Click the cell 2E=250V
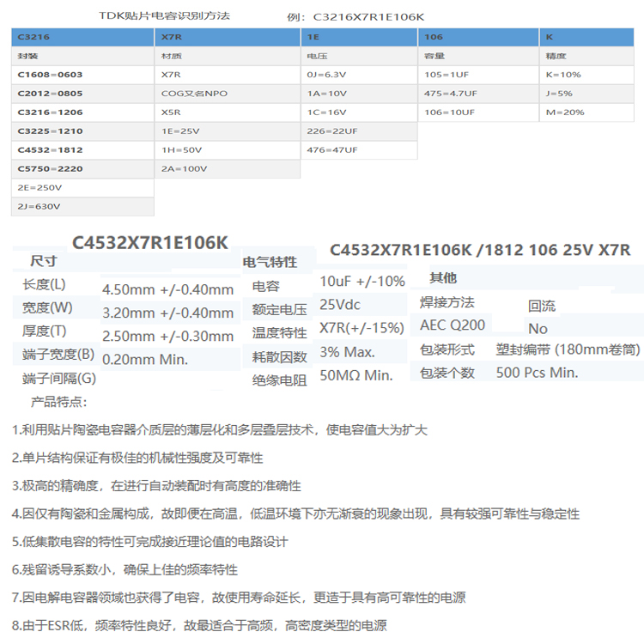This screenshot has height=644, width=644. (x=82, y=188)
